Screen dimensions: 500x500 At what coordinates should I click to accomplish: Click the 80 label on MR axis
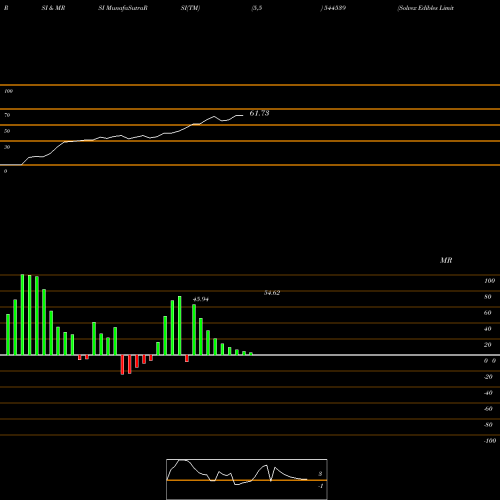coord(488,297)
